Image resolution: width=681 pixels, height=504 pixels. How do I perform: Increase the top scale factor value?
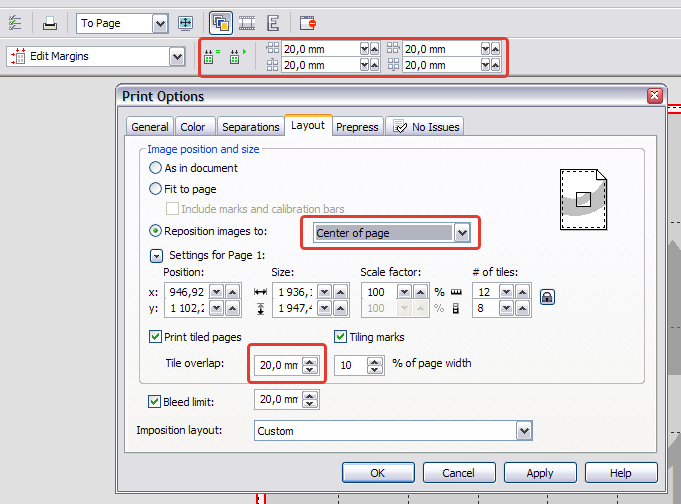[x=420, y=292]
